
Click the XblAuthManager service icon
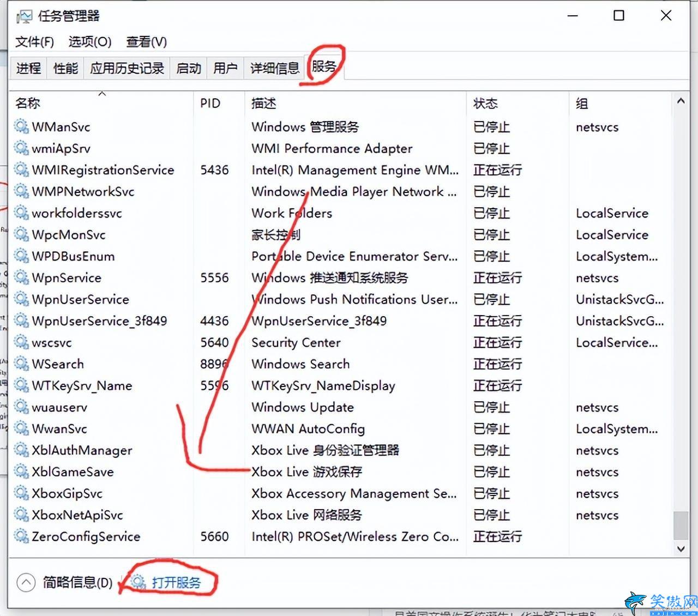(21, 450)
